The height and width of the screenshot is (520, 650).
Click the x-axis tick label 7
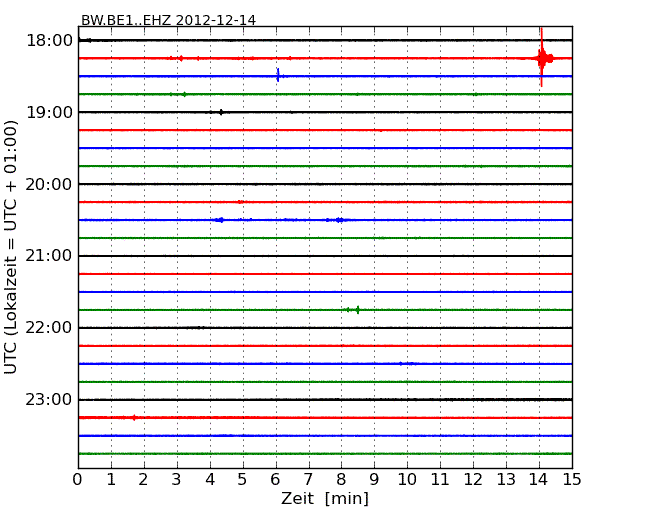(308, 479)
